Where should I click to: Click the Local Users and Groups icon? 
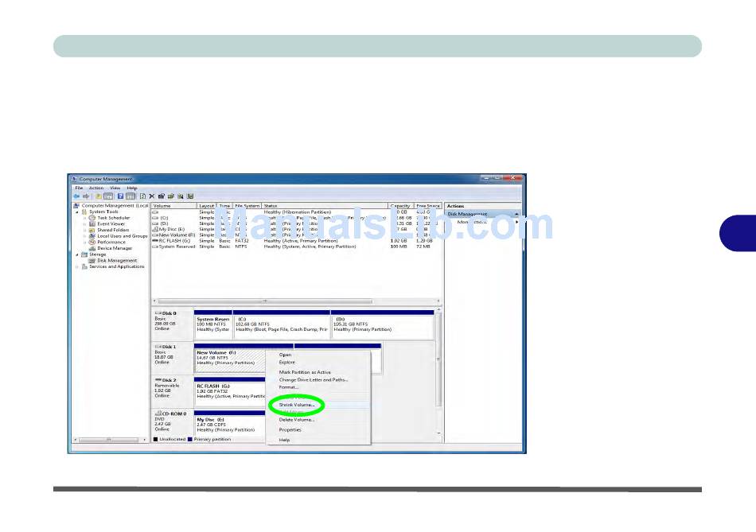point(92,236)
